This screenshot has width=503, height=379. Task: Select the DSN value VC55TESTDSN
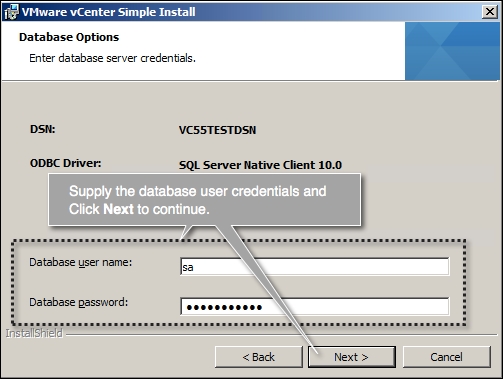point(218,130)
